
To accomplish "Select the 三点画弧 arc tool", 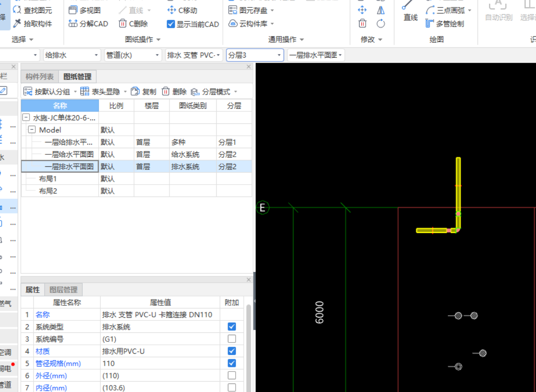I will 448,10.
